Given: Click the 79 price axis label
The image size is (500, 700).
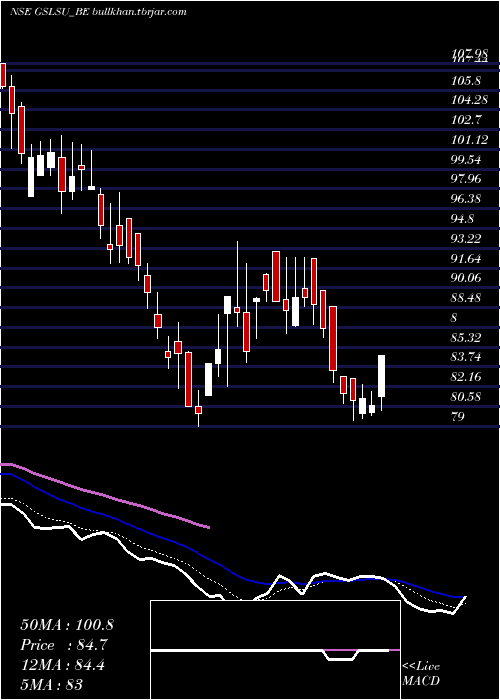Looking at the screenshot, I should 458,416.
